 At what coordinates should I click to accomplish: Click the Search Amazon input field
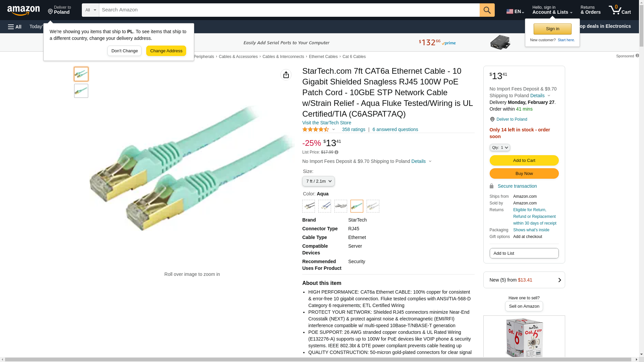click(289, 10)
